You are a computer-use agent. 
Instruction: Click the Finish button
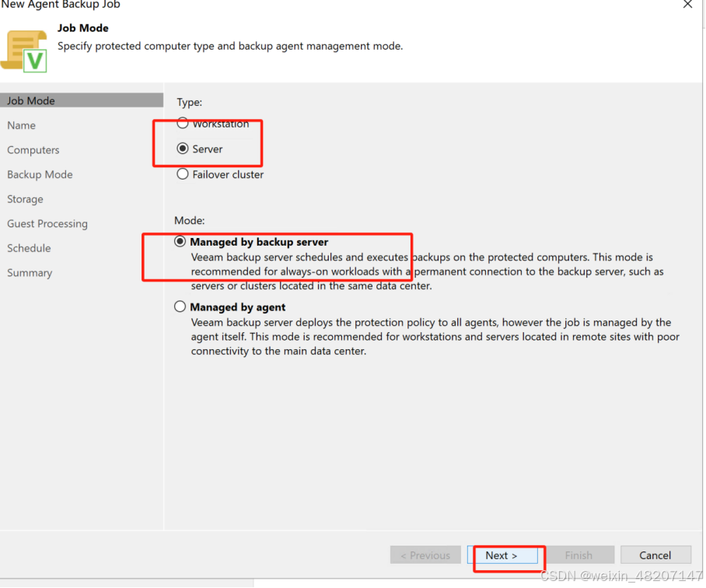pos(578,555)
